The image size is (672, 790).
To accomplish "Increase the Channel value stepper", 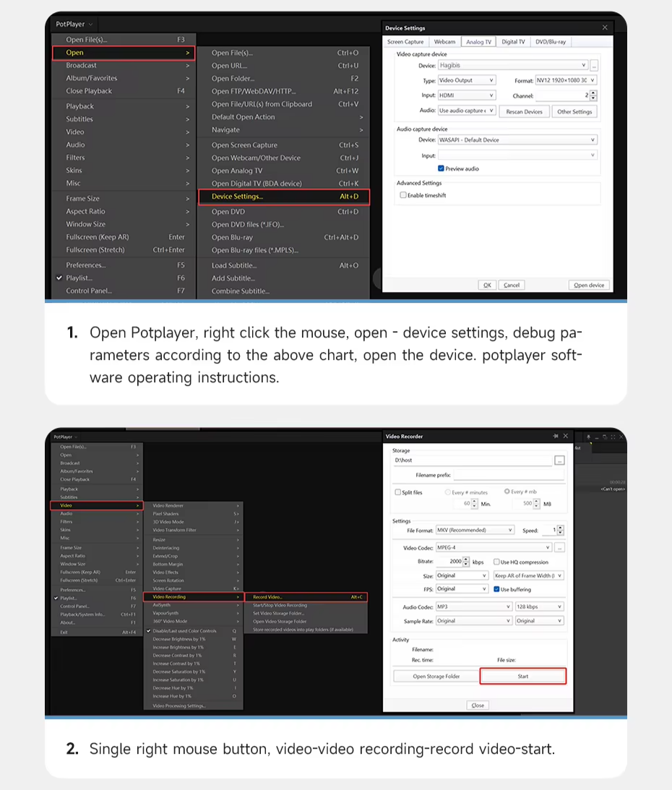I will coord(593,93).
